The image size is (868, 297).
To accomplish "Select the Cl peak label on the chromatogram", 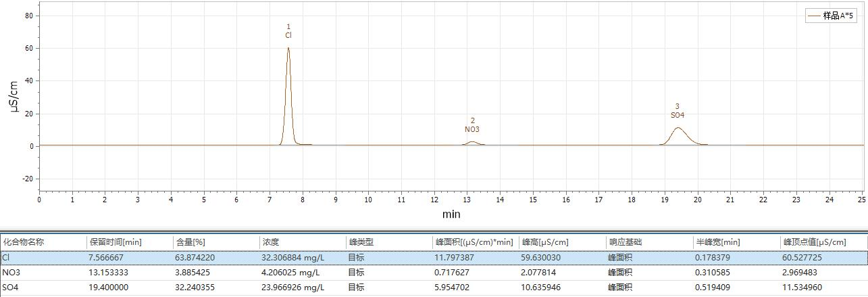I will [288, 35].
